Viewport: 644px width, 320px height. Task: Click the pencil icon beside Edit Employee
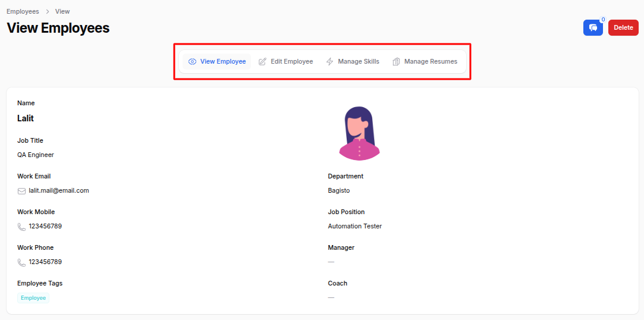click(263, 62)
